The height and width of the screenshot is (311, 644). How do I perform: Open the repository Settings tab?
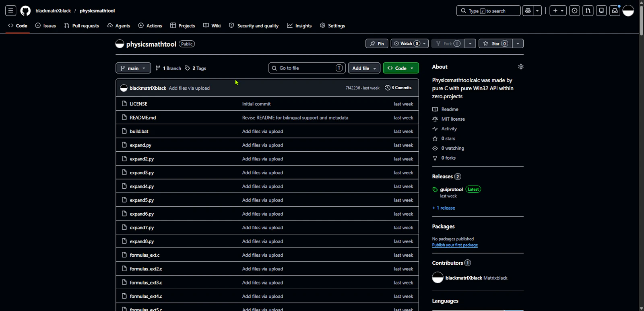pyautogui.click(x=332, y=26)
